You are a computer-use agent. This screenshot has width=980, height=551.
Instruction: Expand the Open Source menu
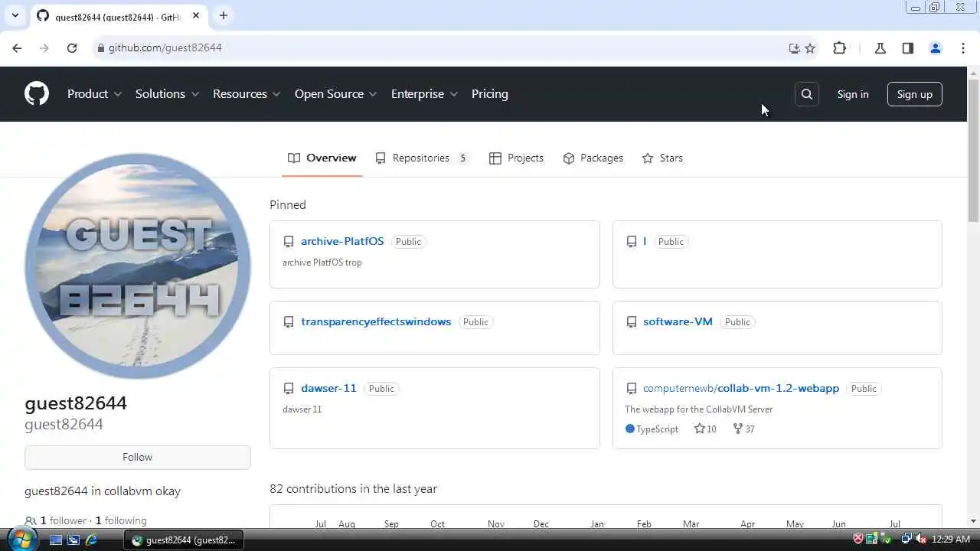pos(335,94)
